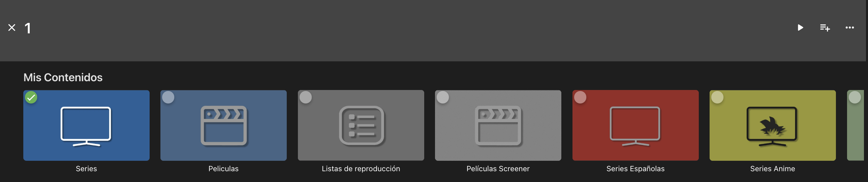Image resolution: width=868 pixels, height=182 pixels.
Task: Open the Listas de reproducción list icon
Action: pyautogui.click(x=361, y=125)
